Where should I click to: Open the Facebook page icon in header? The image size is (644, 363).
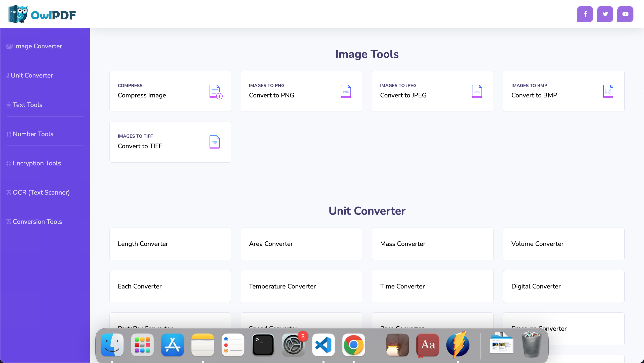coord(585,14)
